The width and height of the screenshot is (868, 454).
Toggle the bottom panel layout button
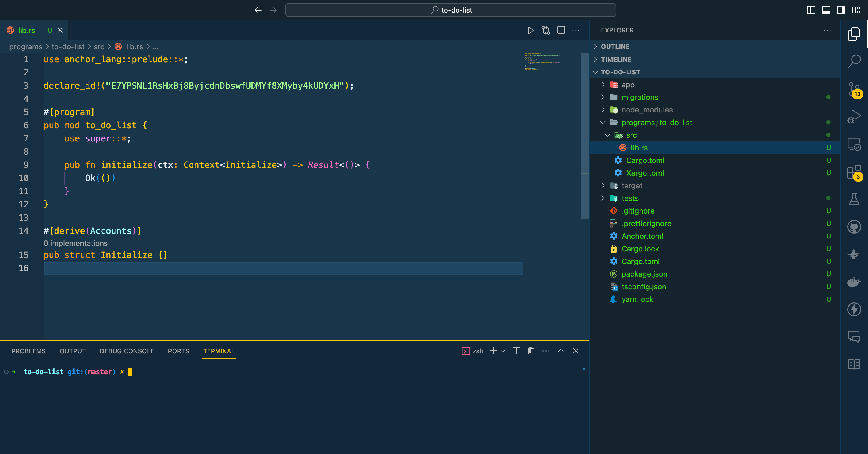pos(826,10)
